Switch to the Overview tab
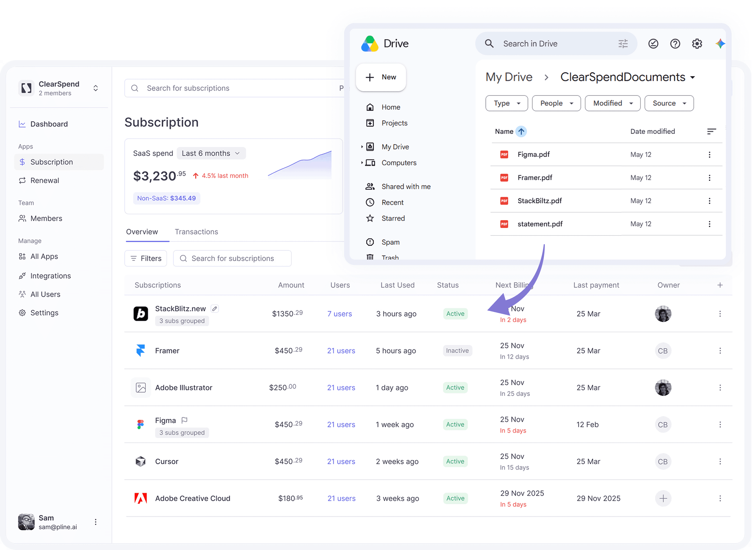Image resolution: width=756 pixels, height=550 pixels. pyautogui.click(x=142, y=232)
